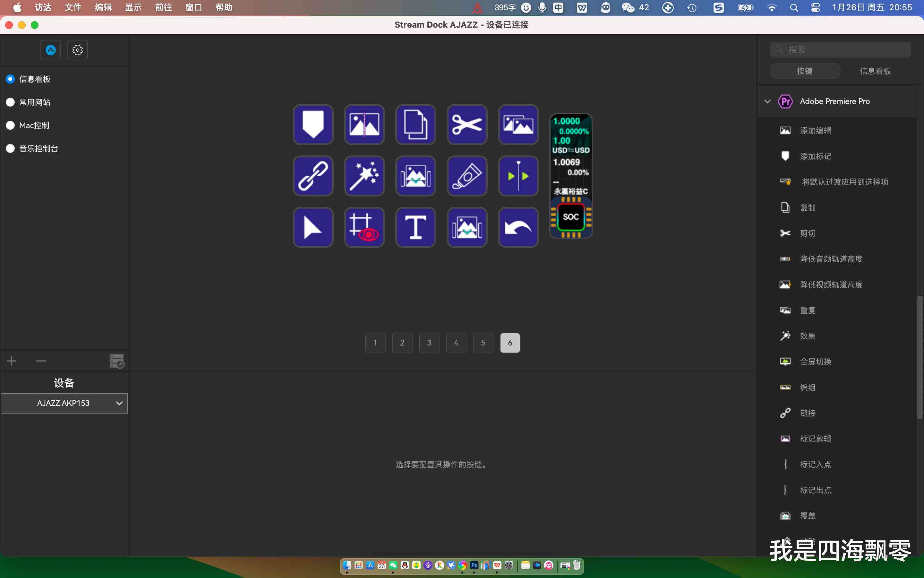Screen dimensions: 924x578
Task: Open the AJAZZ AKP153 device dropdown
Action: pyautogui.click(x=64, y=403)
